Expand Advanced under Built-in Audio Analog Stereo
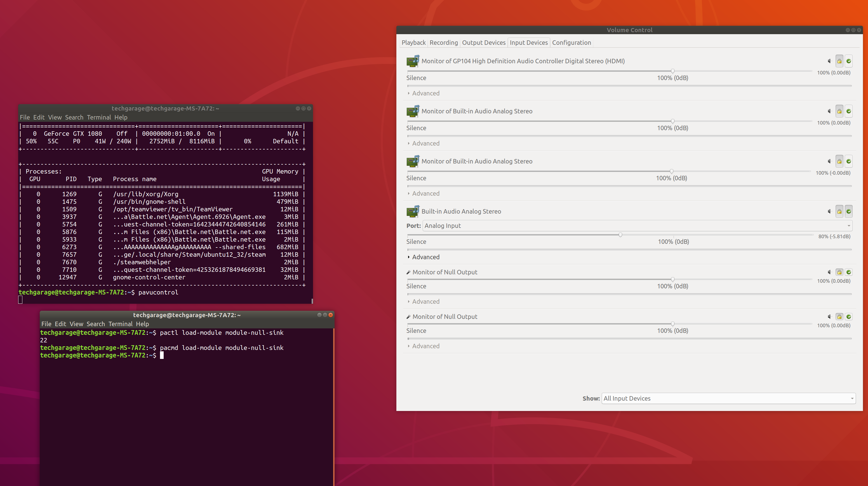 [425, 257]
